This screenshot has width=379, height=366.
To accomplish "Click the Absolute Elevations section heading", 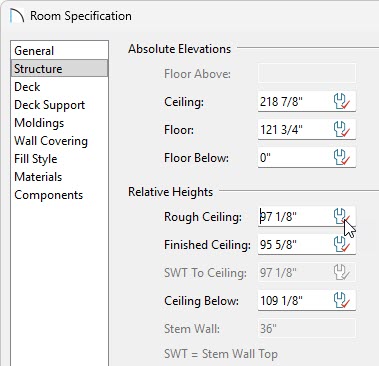I will tap(179, 49).
